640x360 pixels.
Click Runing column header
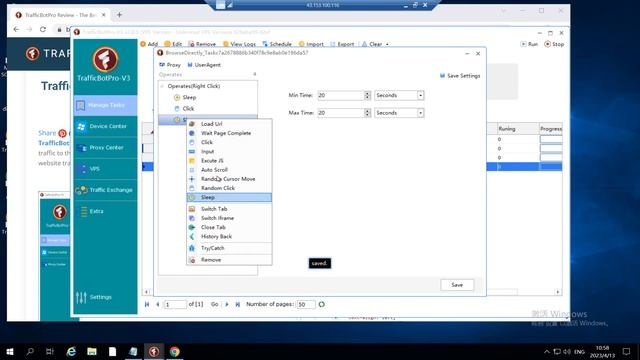(518, 129)
